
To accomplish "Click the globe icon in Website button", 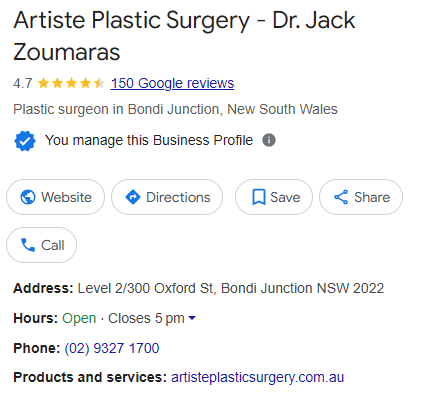I will pyautogui.click(x=28, y=197).
